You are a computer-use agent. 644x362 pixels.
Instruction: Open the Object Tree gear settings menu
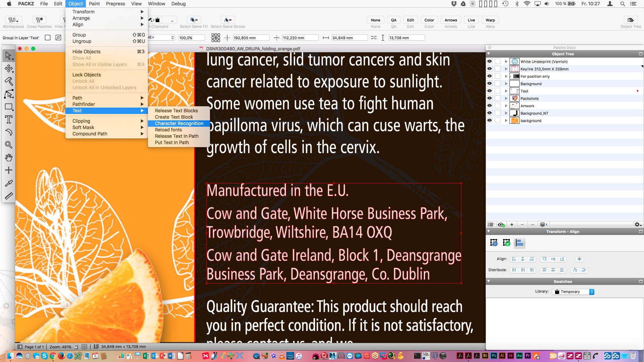coord(638,225)
